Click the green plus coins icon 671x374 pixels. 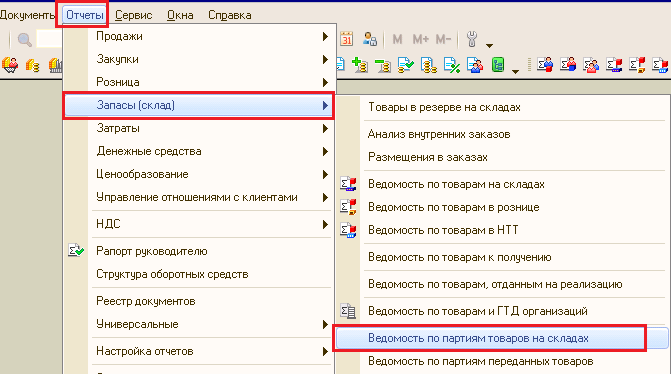pyautogui.click(x=359, y=65)
